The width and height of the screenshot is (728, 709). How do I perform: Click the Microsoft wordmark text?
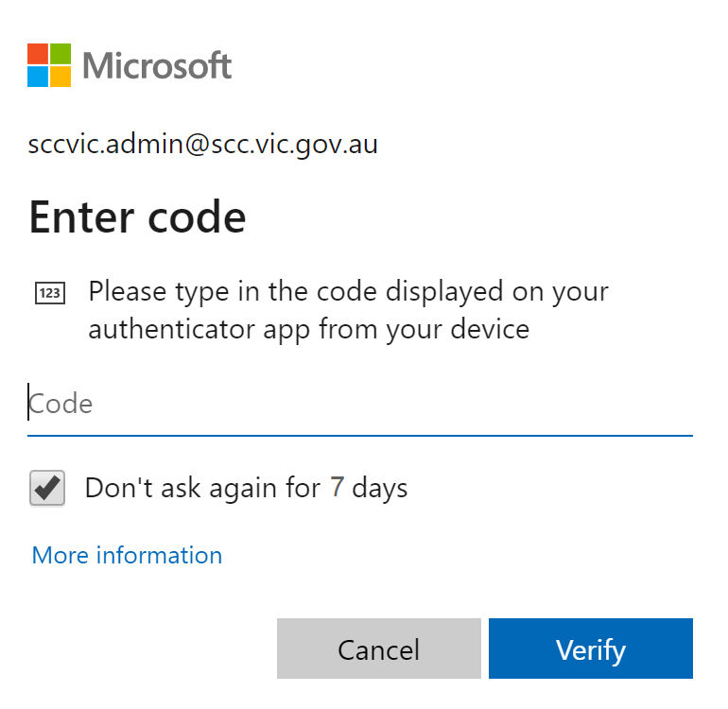[x=157, y=65]
